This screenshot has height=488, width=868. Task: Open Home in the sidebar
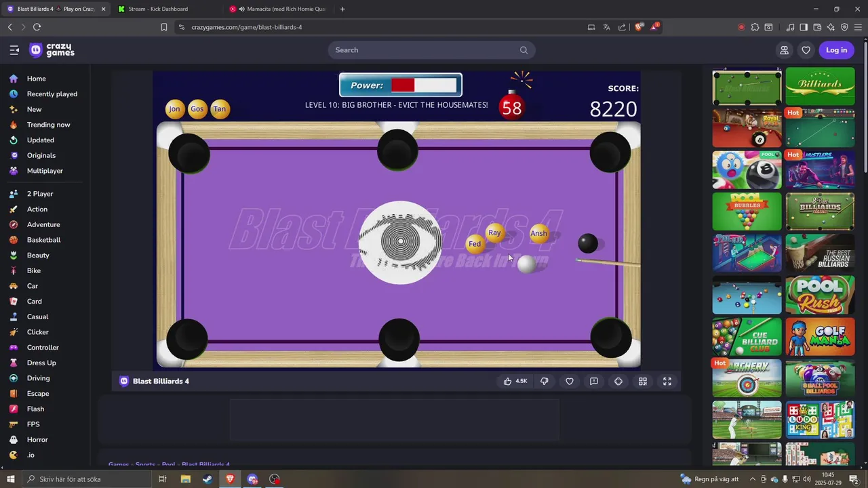coord(36,79)
